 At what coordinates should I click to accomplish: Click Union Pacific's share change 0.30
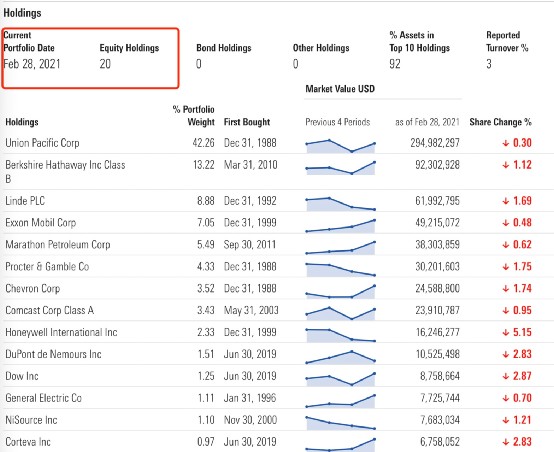[x=517, y=143]
